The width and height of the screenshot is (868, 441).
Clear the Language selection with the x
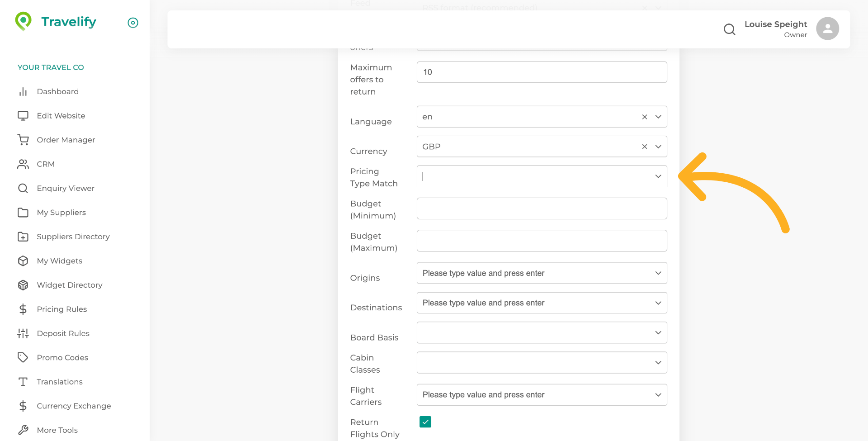coord(644,116)
